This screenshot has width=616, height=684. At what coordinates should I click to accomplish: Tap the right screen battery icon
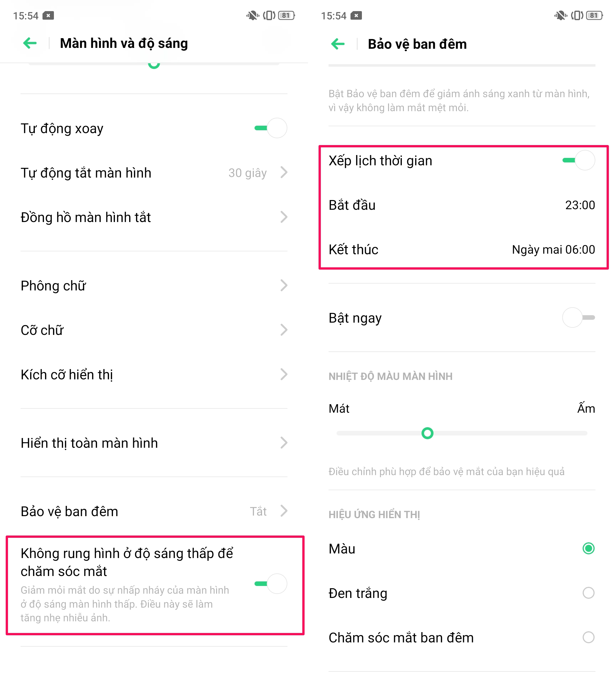(594, 16)
